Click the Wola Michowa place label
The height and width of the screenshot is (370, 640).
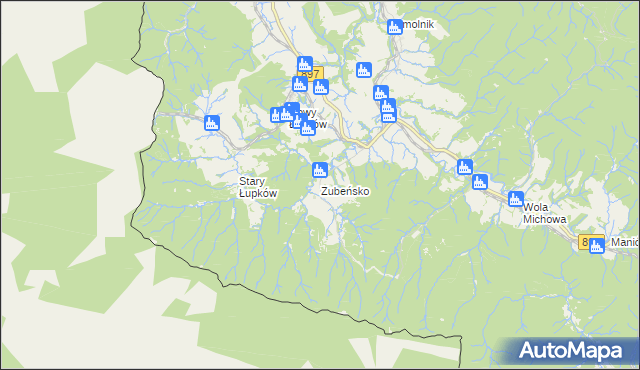tap(544, 213)
